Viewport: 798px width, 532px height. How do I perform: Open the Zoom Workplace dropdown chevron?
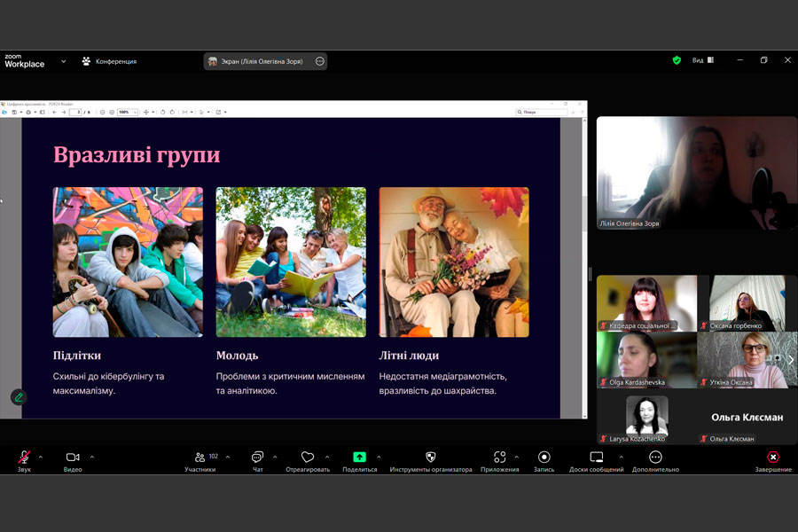click(x=63, y=61)
